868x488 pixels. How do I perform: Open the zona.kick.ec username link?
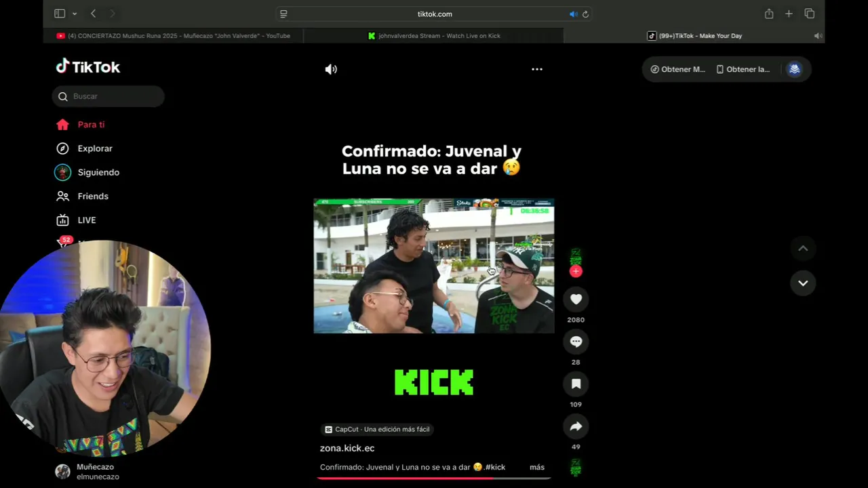pos(347,448)
